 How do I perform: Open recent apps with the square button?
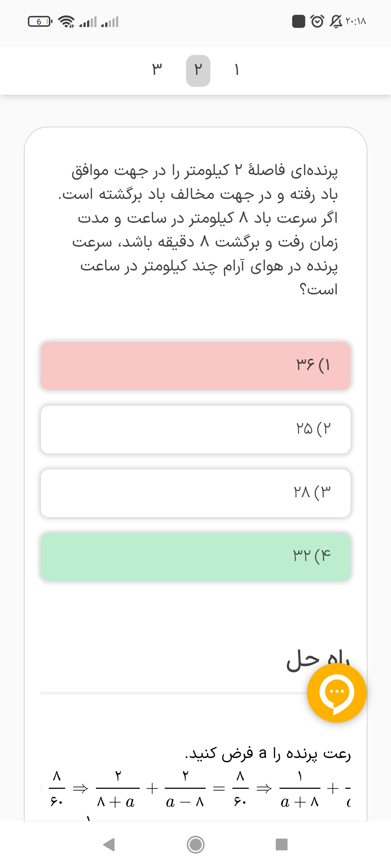(282, 845)
